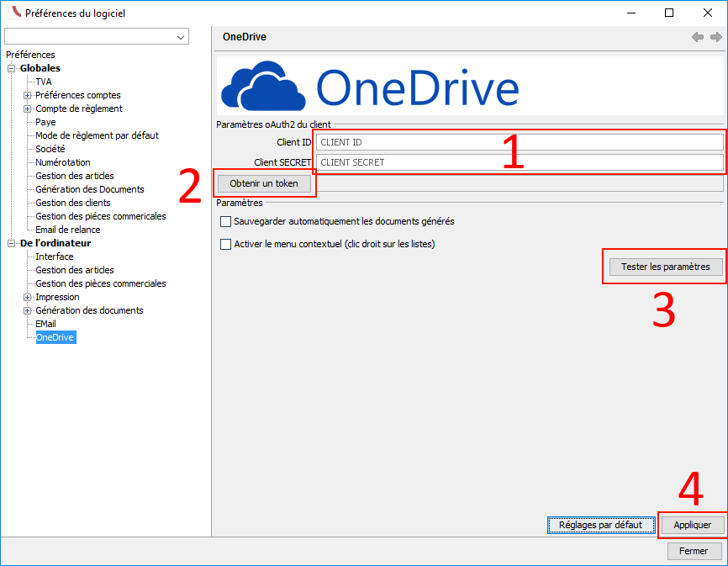Image resolution: width=728 pixels, height=566 pixels.
Task: Expand the Préférences comptes node
Action: point(28,95)
